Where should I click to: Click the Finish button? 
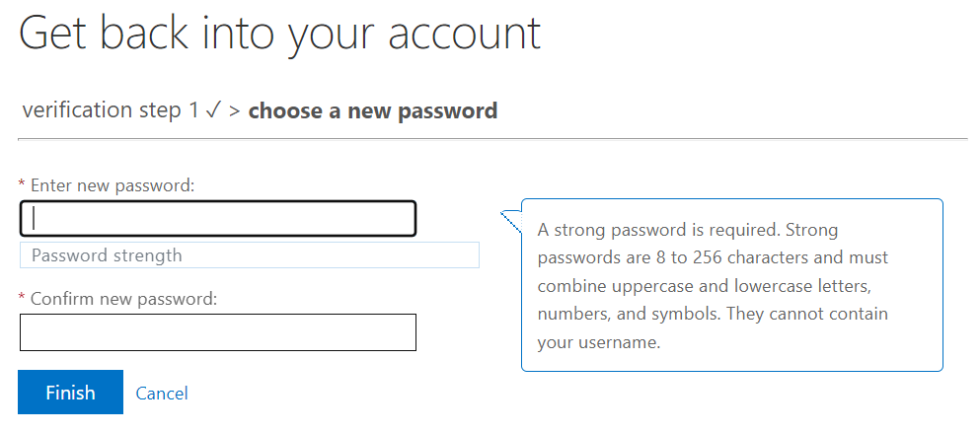[x=71, y=393]
